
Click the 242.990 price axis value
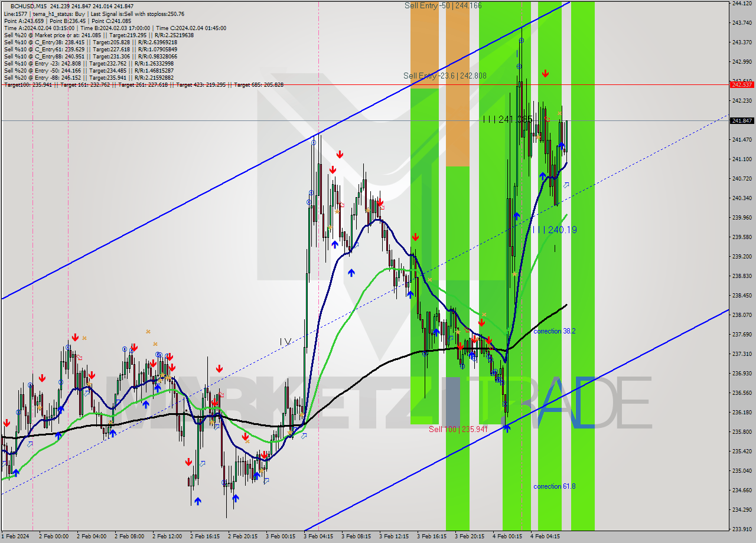[742, 62]
